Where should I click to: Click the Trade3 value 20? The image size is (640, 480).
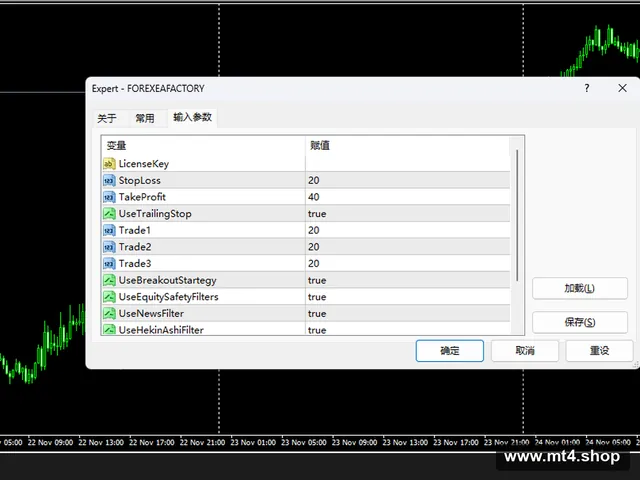pos(313,264)
